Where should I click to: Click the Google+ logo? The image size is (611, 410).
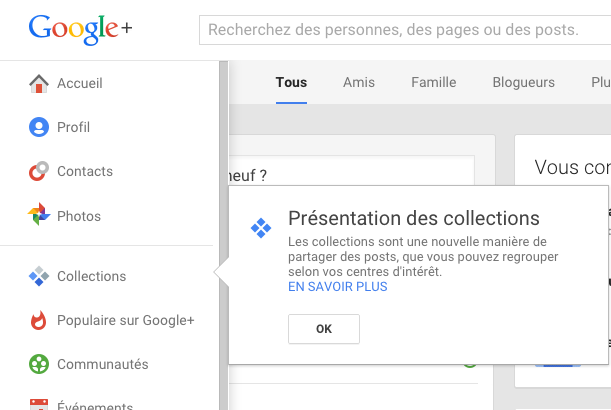[80, 29]
